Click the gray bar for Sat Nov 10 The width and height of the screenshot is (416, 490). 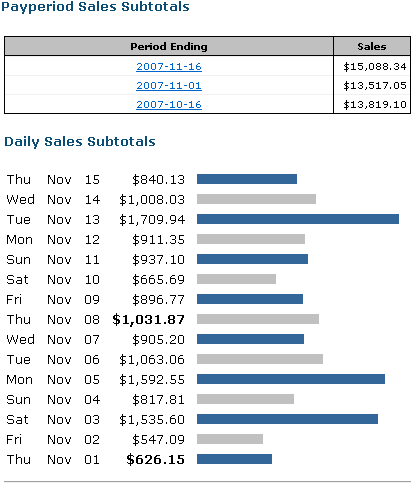click(x=236, y=279)
